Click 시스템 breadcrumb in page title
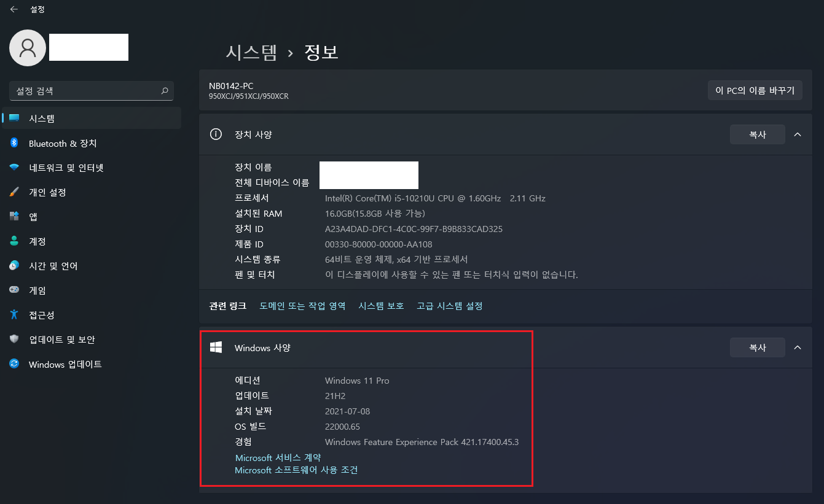 pos(251,52)
